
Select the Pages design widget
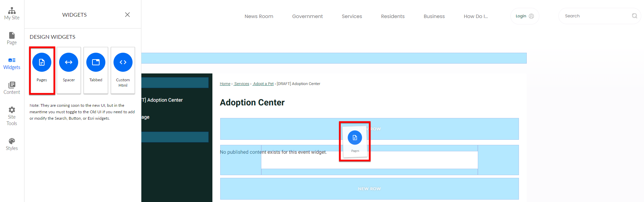coord(42,70)
